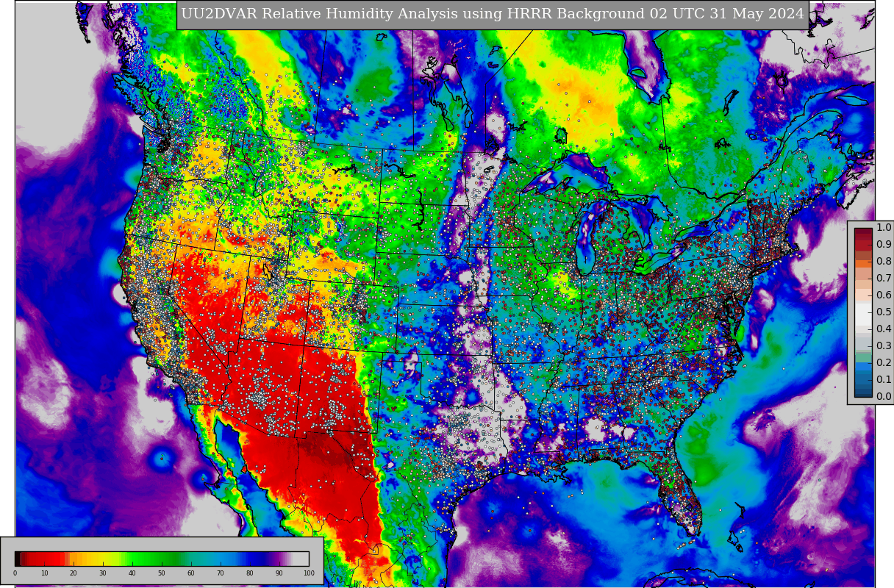Pick the bright blue band of the right colorbar
894x588 pixels.
863,366
